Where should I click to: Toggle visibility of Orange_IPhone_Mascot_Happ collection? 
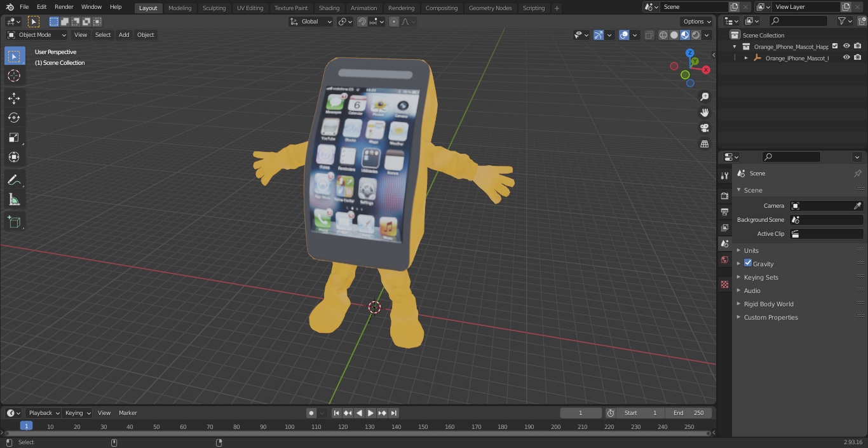coord(846,46)
